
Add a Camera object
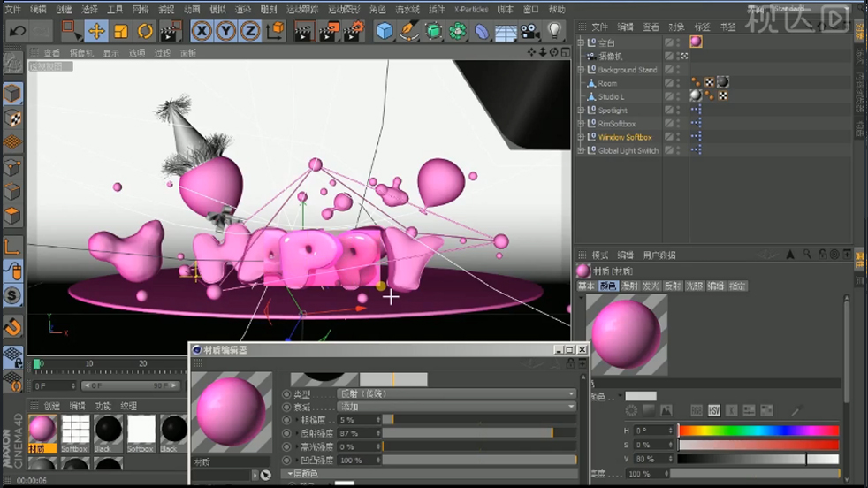(x=529, y=32)
